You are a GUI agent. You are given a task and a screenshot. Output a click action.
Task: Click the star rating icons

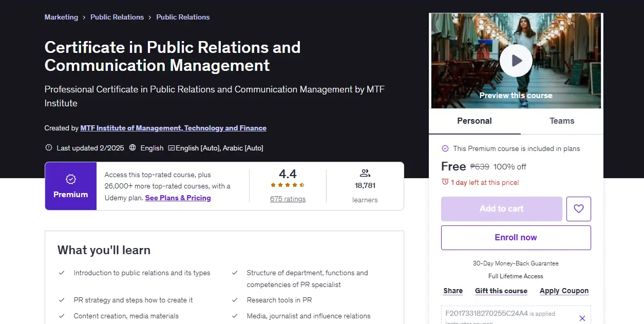[x=288, y=185]
